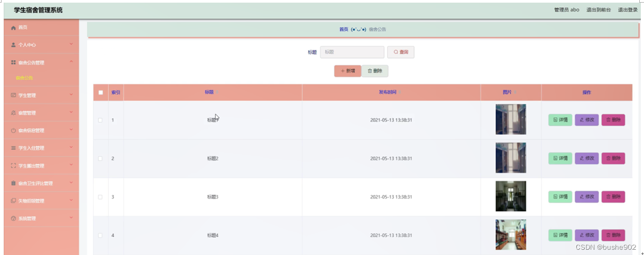
Task: Expand the 学生入住管理 chevron
Action: pos(71,147)
